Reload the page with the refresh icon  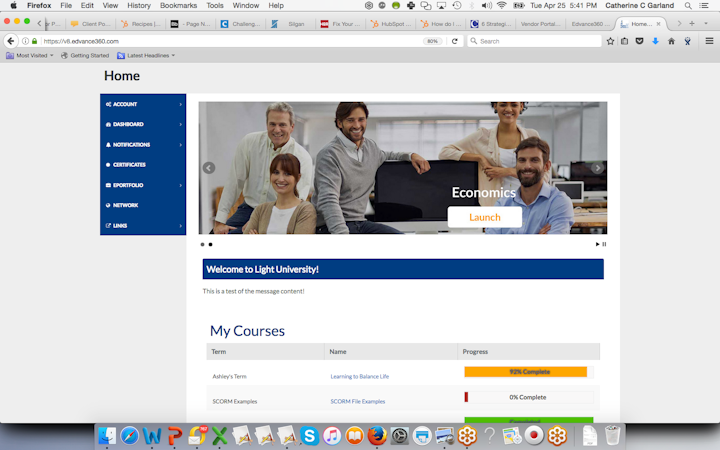pos(455,41)
